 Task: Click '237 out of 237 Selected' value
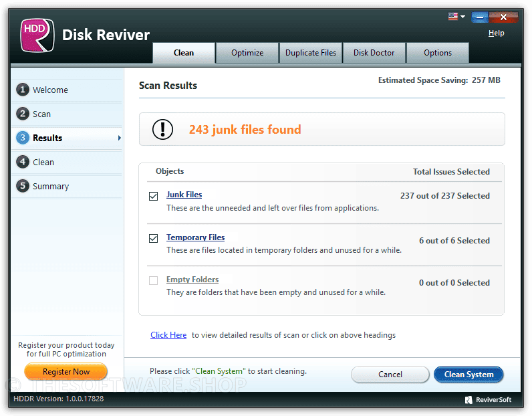(445, 196)
